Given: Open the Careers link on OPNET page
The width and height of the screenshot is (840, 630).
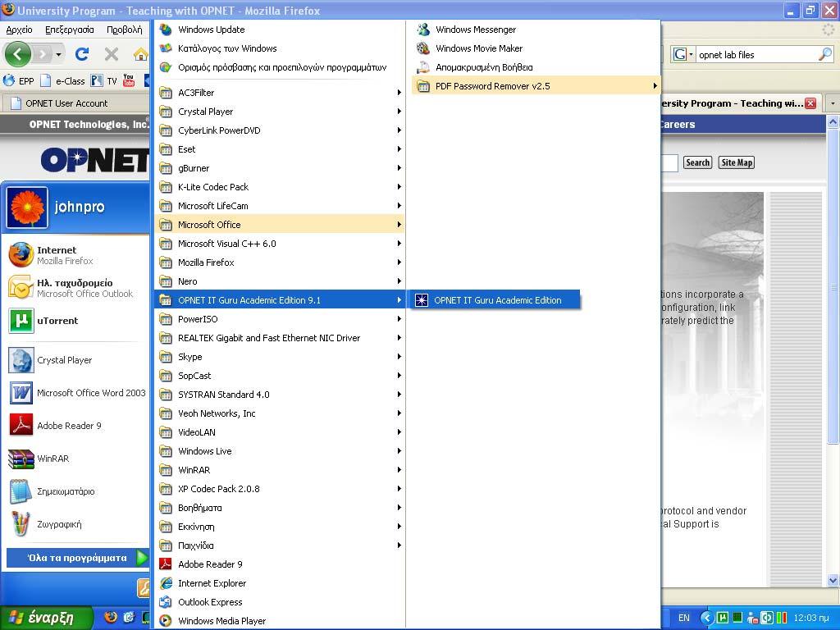Looking at the screenshot, I should (677, 125).
